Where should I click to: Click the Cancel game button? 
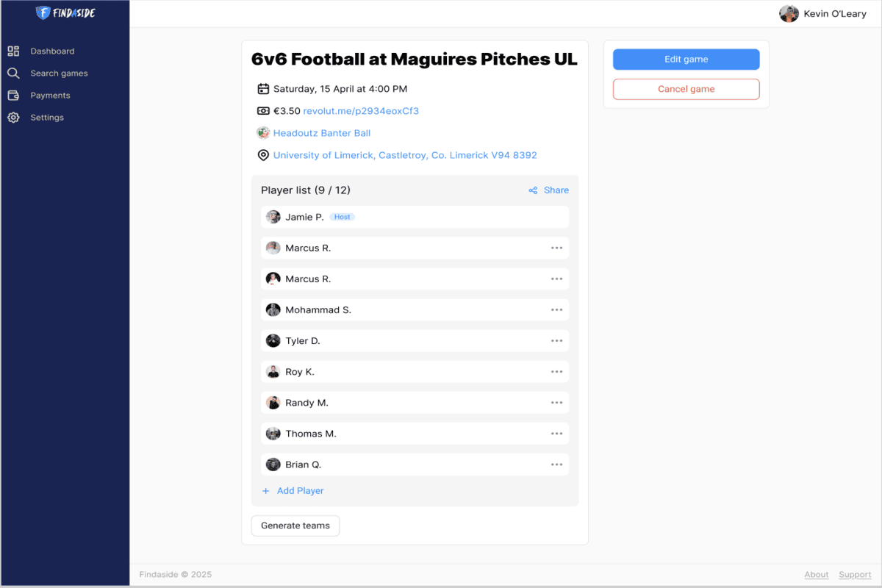686,89
